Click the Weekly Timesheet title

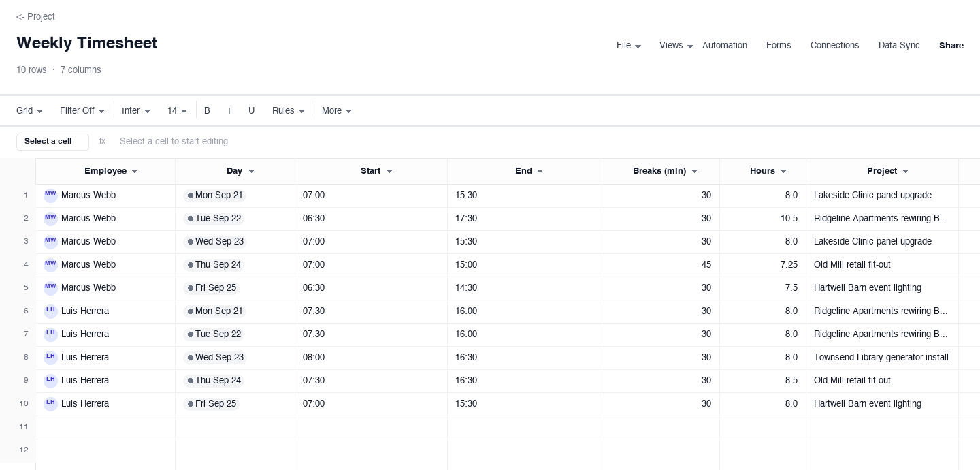[86, 43]
